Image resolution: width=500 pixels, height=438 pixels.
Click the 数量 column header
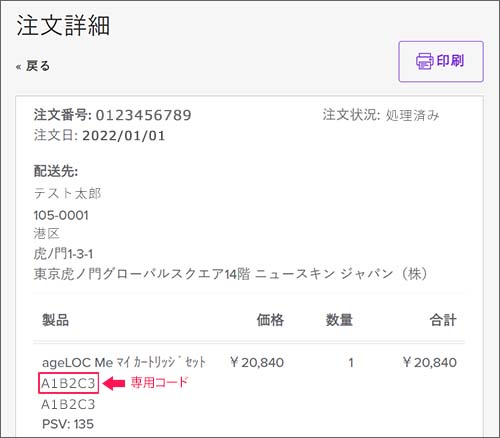[x=339, y=320]
